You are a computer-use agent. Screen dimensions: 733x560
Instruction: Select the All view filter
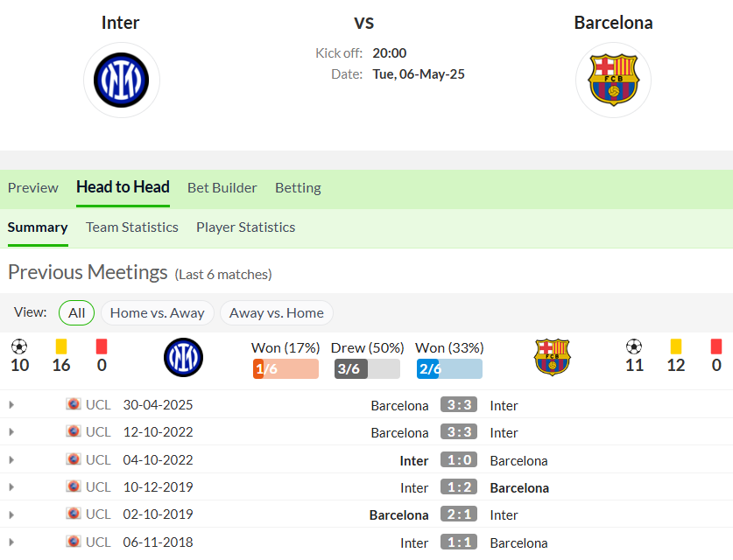point(77,313)
